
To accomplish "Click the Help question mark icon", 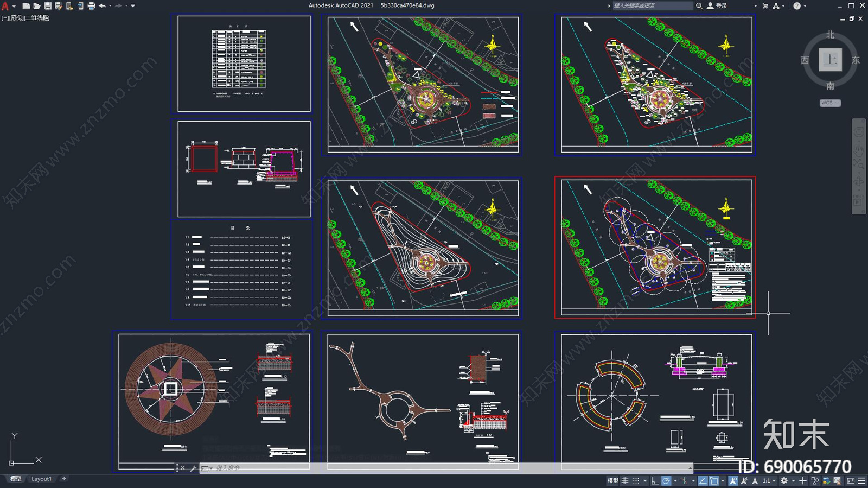I will tap(796, 6).
